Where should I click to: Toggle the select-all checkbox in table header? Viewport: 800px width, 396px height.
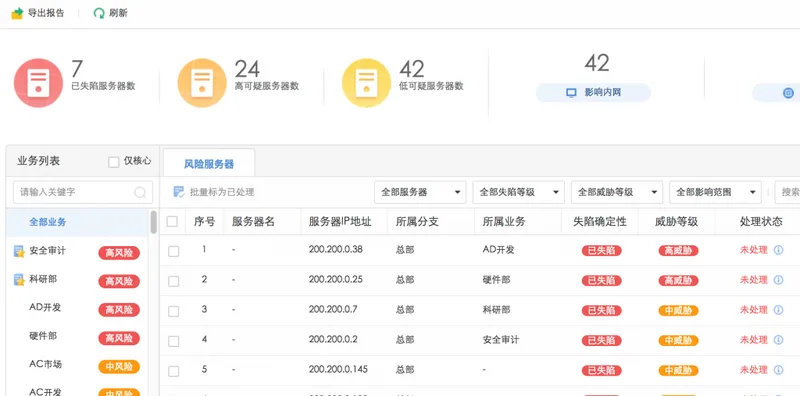click(172, 221)
